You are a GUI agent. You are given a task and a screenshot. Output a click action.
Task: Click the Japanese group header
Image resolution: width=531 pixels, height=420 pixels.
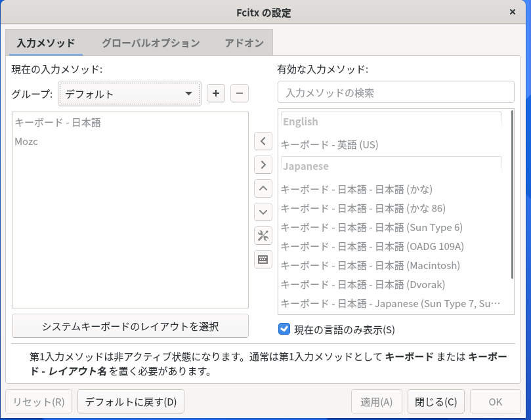(391, 166)
